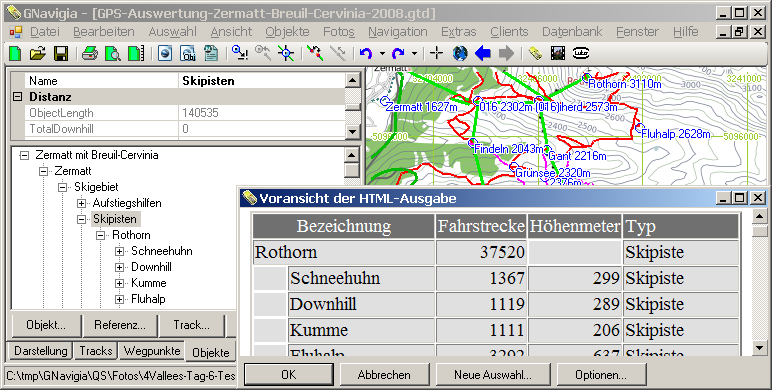Viewport: 772px width, 390px height.
Task: Click the globe document toolbar icon
Action: 165,53
